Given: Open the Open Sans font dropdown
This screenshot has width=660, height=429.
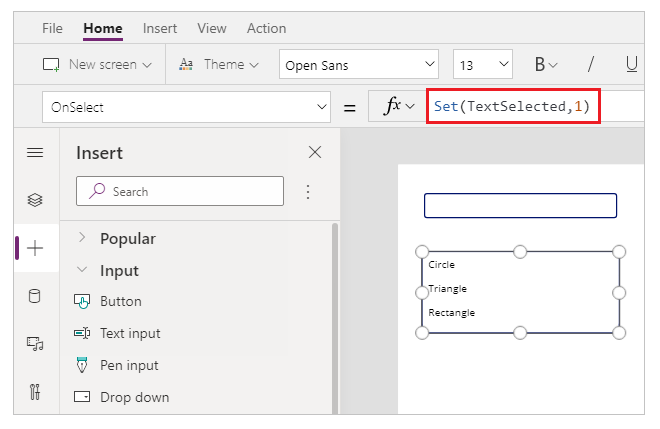Looking at the screenshot, I should (359, 65).
